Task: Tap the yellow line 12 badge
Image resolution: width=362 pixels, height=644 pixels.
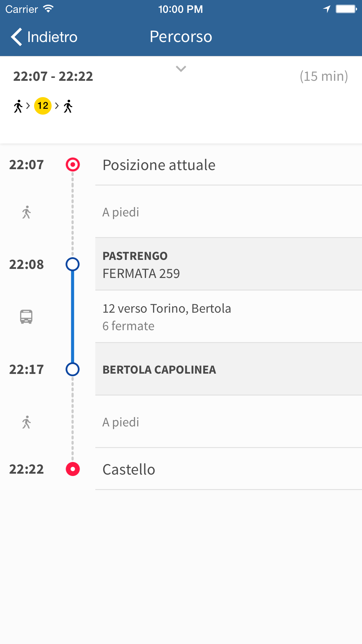Action: (43, 106)
